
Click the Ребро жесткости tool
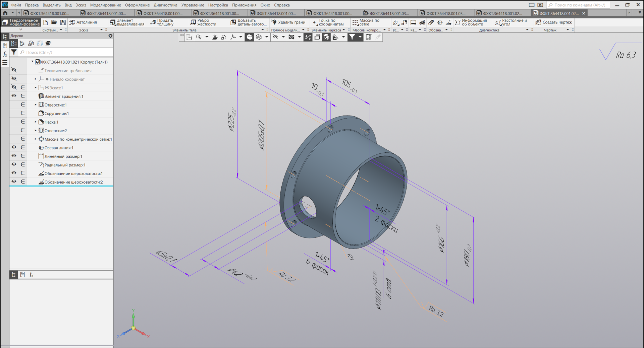coord(203,22)
